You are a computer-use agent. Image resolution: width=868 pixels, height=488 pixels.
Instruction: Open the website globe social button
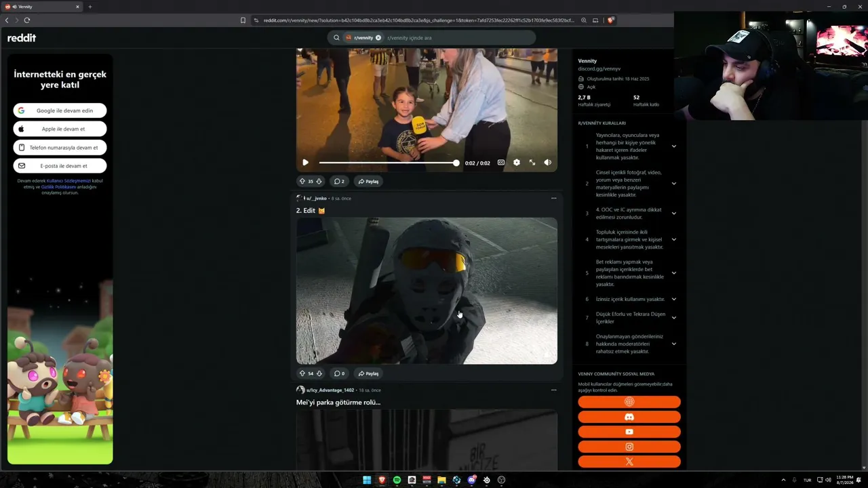tap(629, 402)
